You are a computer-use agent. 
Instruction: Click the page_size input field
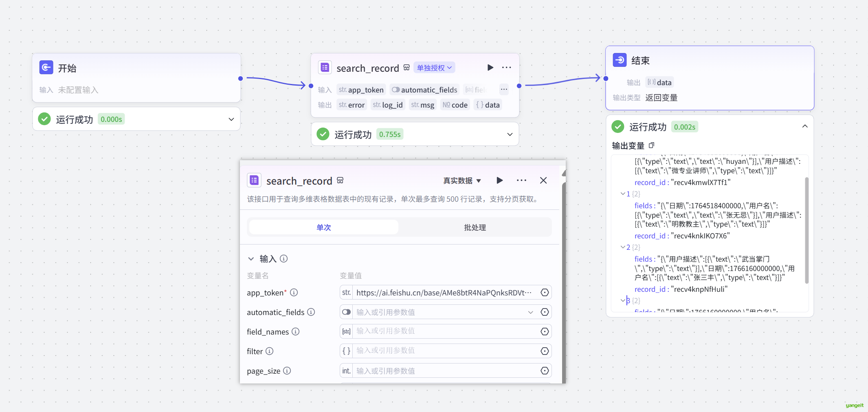(444, 371)
